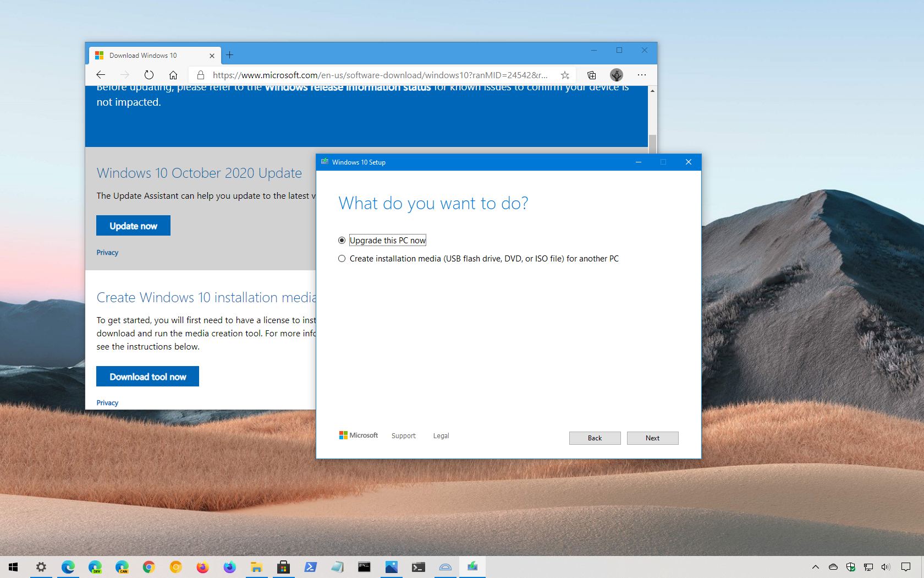
Task: Maximize the Edge browser window
Action: click(x=619, y=50)
